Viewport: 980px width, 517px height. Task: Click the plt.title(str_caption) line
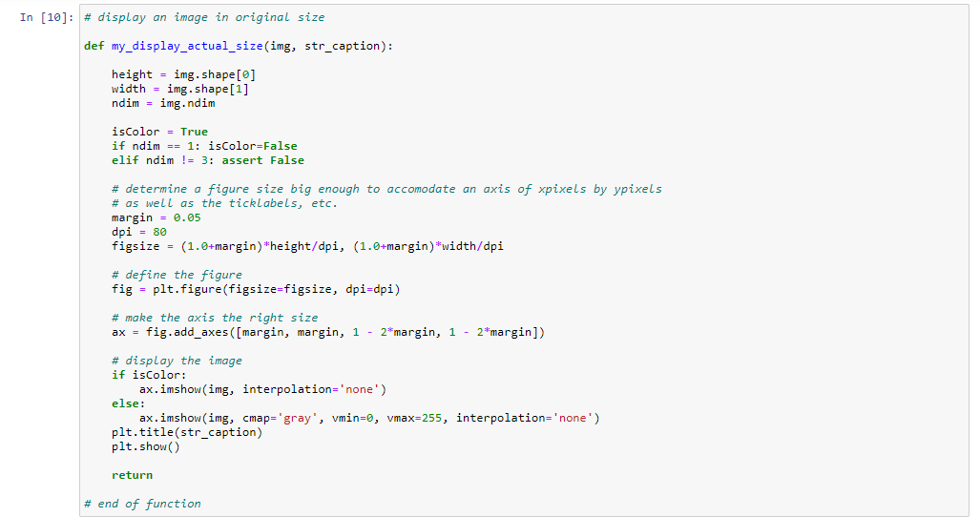coord(187,433)
